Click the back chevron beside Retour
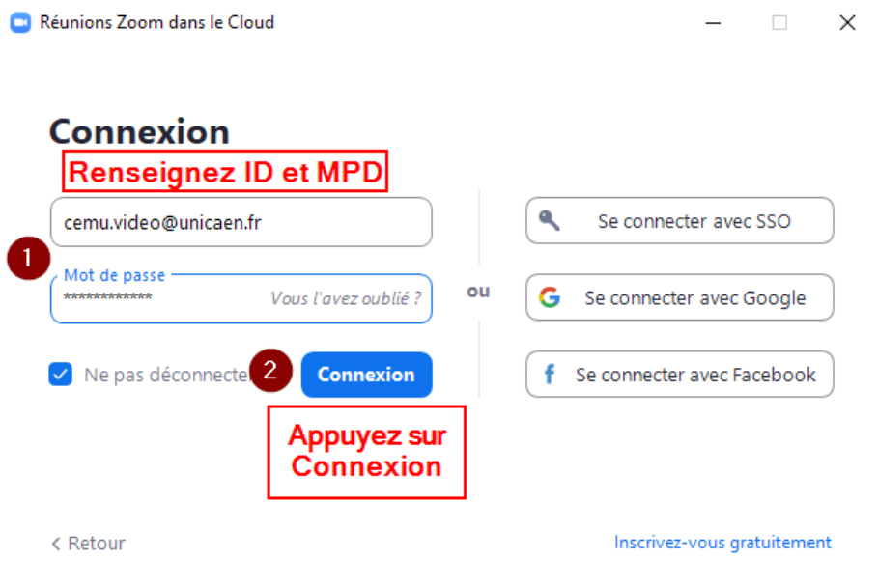 point(56,544)
